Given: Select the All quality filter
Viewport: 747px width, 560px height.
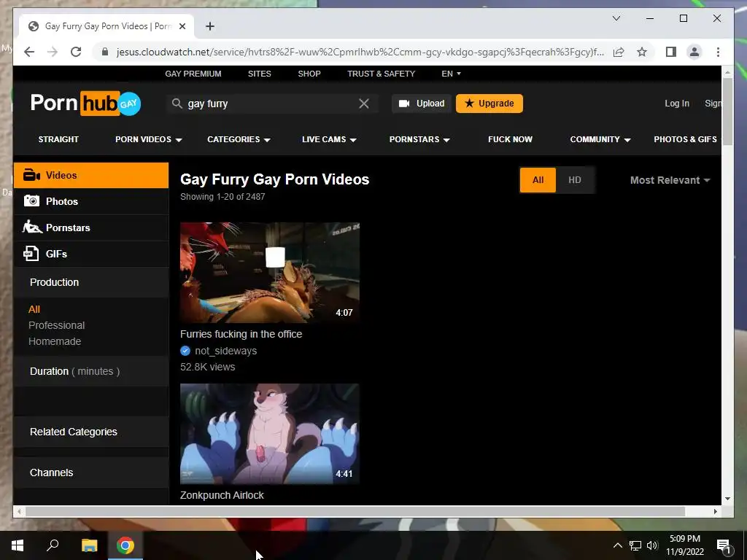Looking at the screenshot, I should 538,180.
